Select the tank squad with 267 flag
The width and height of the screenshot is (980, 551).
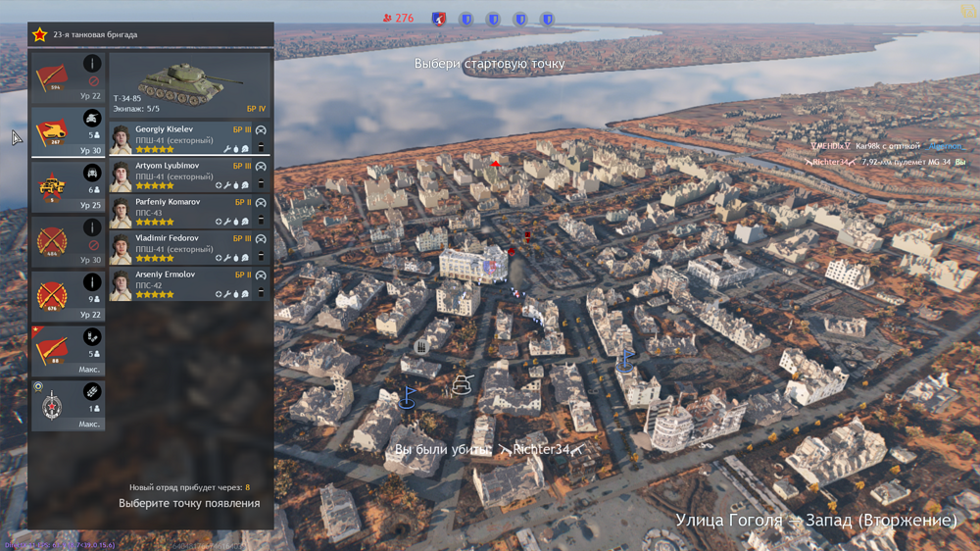pos(69,132)
